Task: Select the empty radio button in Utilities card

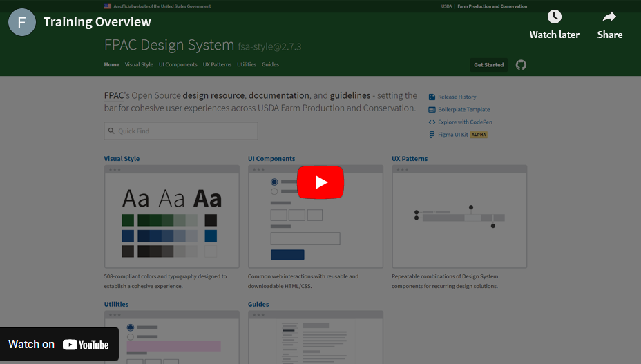Action: [x=131, y=337]
